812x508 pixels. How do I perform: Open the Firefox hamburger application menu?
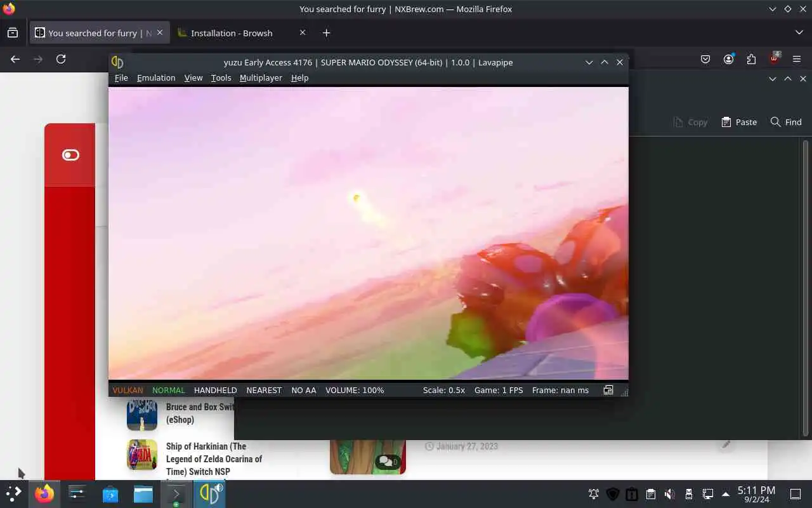(797, 59)
